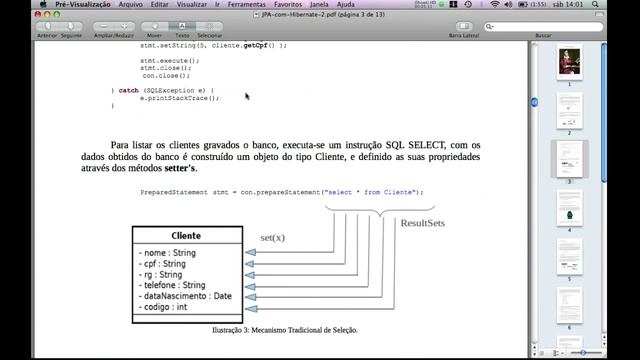Click the document scrollbar blue thumb
The height and width of the screenshot is (360, 640).
[534, 102]
